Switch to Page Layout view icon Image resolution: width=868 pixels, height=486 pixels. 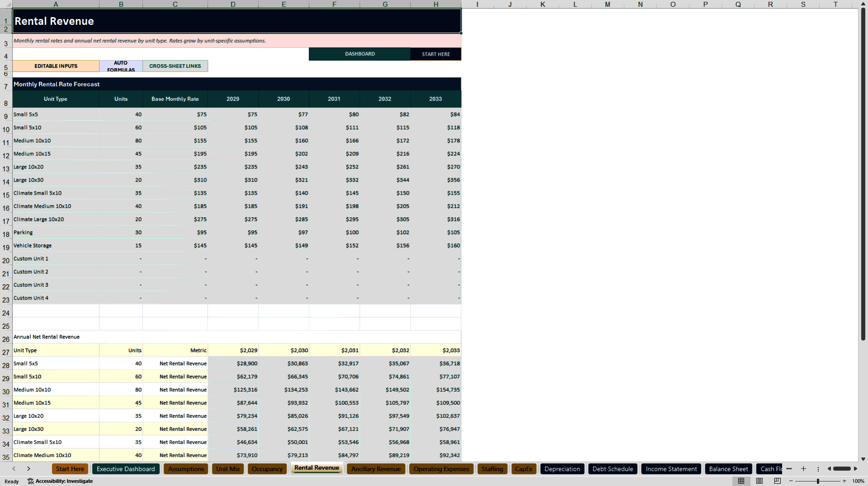(x=759, y=481)
